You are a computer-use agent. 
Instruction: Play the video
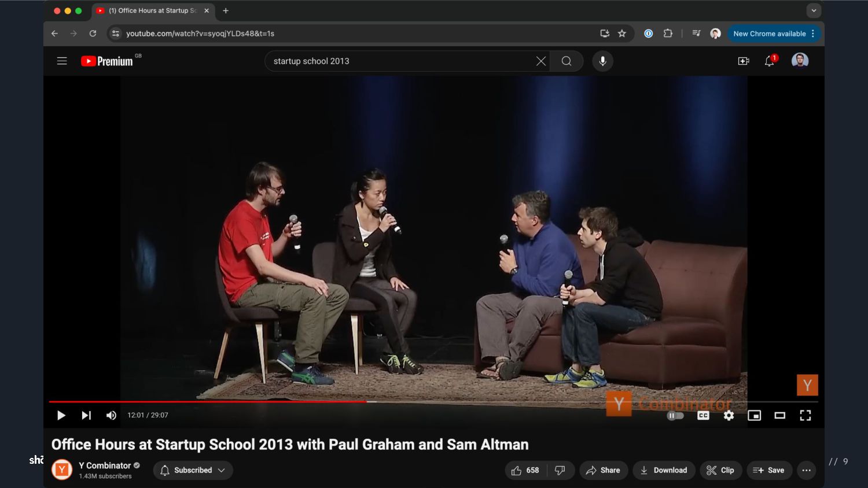point(61,415)
